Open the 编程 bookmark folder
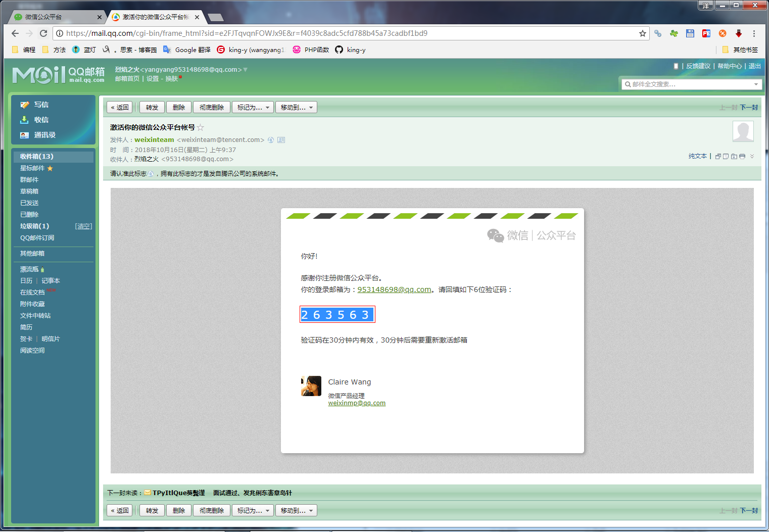Viewport: 769px width, 532px height. tap(24, 50)
